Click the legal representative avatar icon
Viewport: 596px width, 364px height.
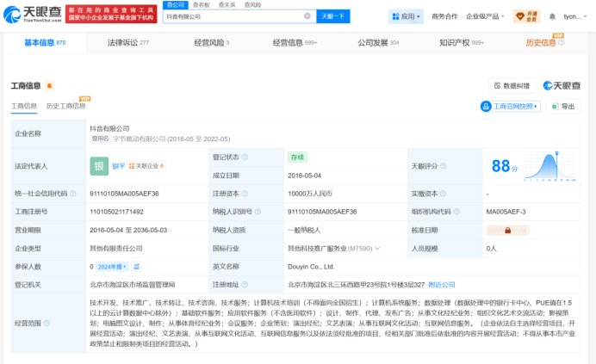pos(100,166)
